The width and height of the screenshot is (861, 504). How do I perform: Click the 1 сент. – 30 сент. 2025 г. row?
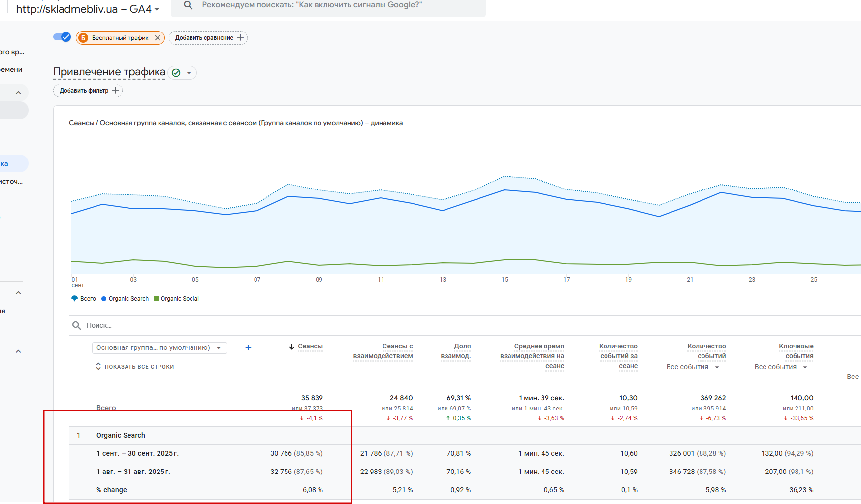pos(137,454)
